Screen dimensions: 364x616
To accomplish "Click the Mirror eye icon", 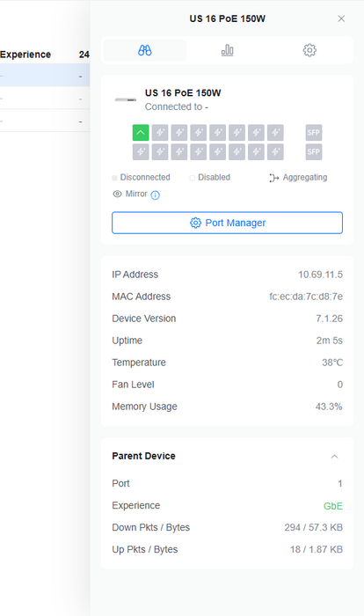I will pos(117,194).
